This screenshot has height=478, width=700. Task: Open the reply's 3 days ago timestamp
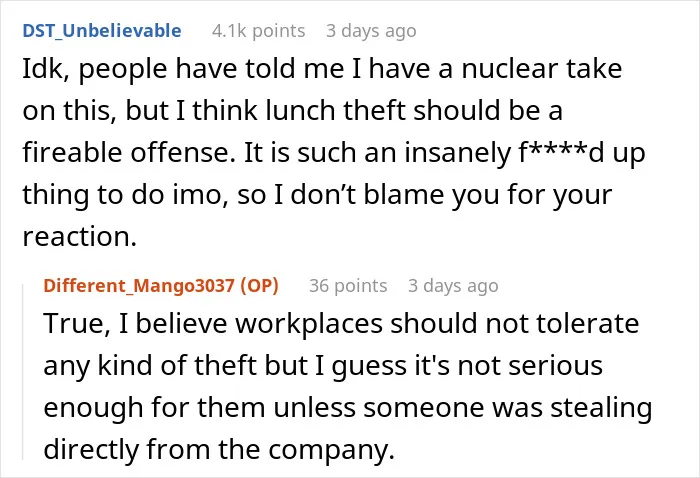coord(453,286)
